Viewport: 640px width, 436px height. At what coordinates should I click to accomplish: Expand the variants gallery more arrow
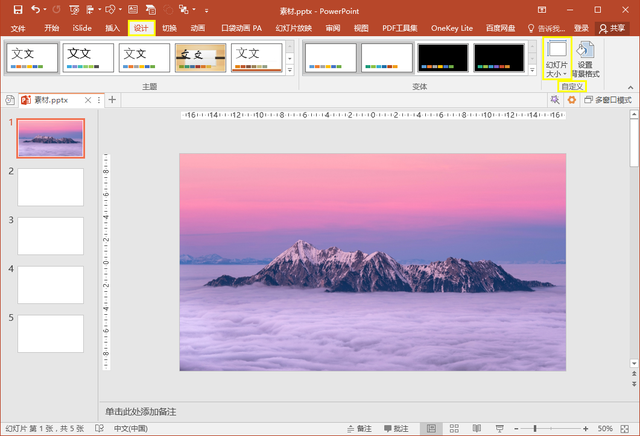point(532,70)
